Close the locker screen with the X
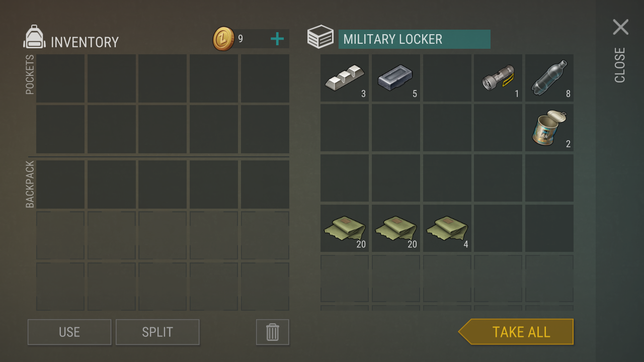 [620, 27]
